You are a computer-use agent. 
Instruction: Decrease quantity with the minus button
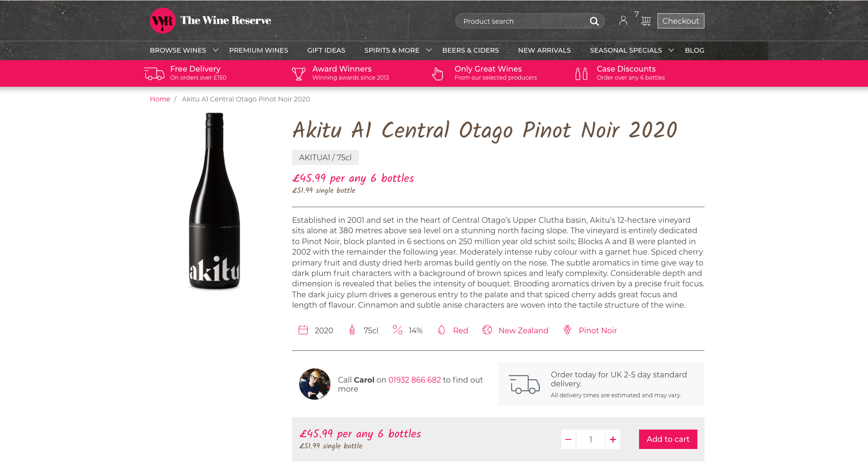pos(568,440)
